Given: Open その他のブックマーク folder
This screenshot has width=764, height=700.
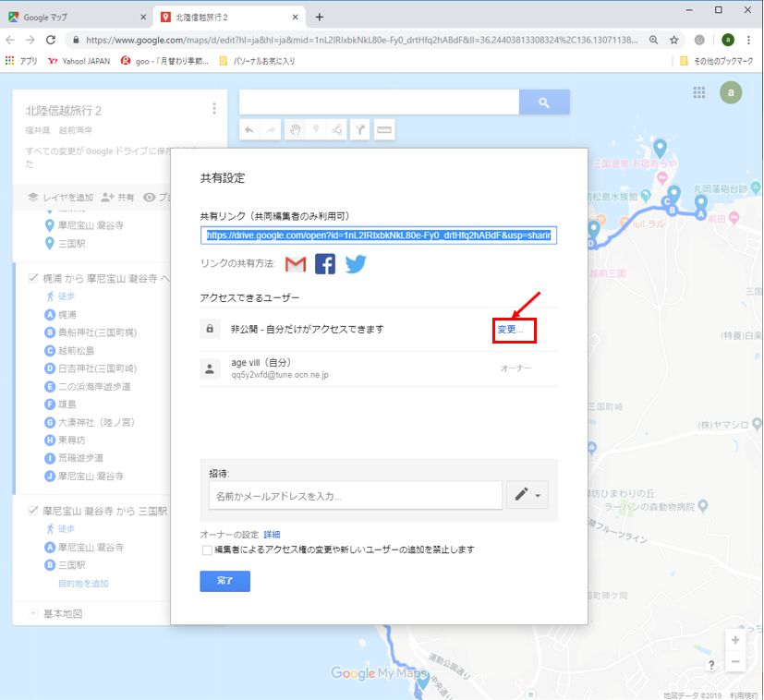Looking at the screenshot, I should [x=717, y=61].
